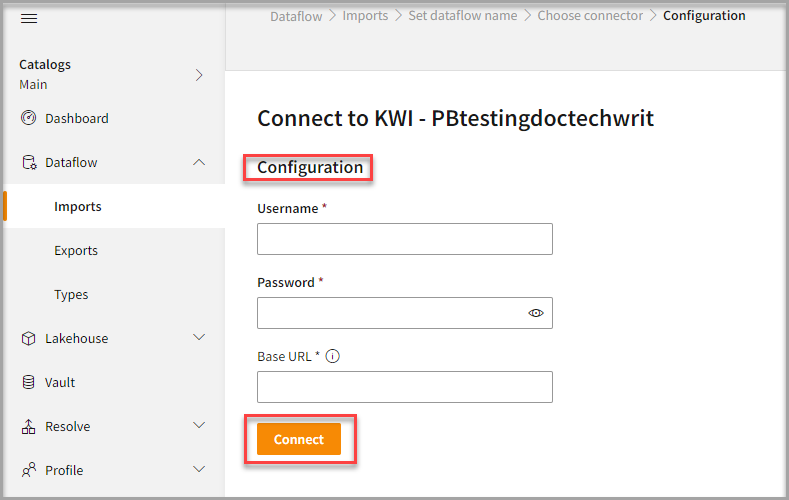Expand the Resolve section chevron
Viewport: 789px width, 500px height.
pos(199,427)
